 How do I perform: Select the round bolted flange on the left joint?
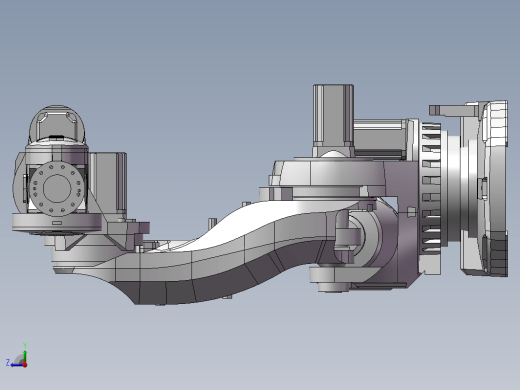[56, 189]
